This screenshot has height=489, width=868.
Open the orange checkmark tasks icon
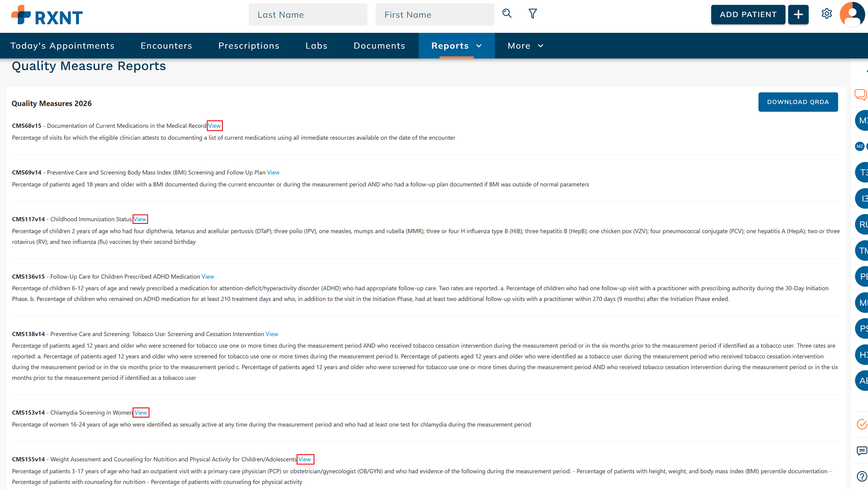(862, 424)
